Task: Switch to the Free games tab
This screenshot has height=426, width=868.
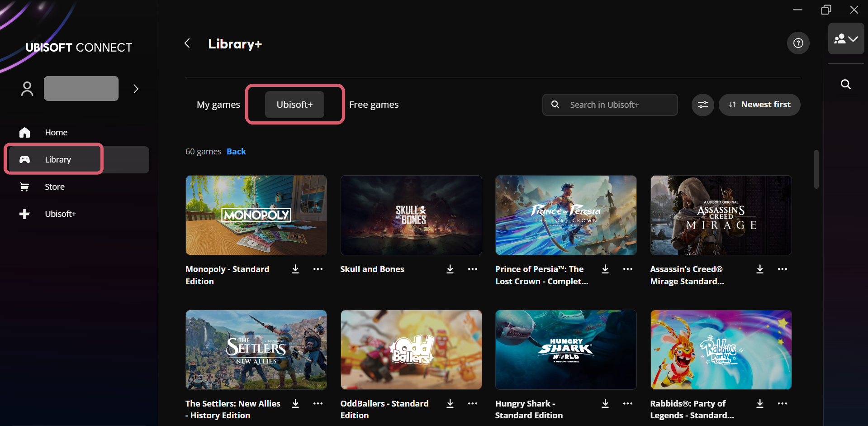Action: [x=374, y=105]
